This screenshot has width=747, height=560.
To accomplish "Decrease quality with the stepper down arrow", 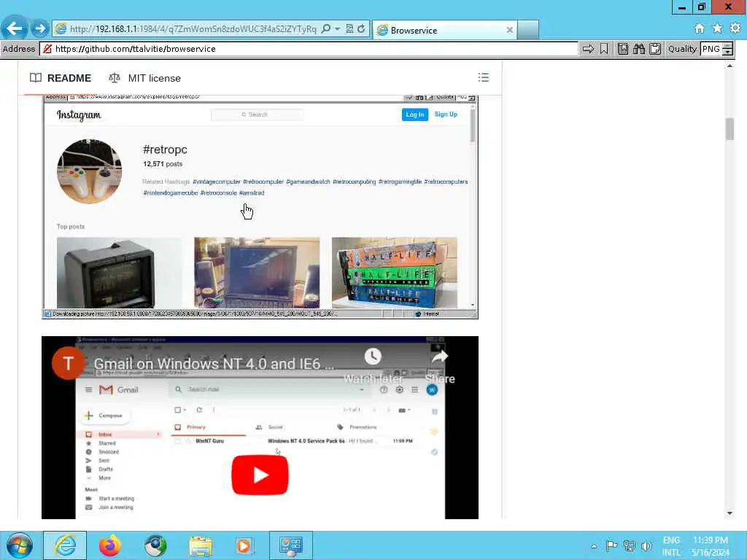I will (x=727, y=52).
